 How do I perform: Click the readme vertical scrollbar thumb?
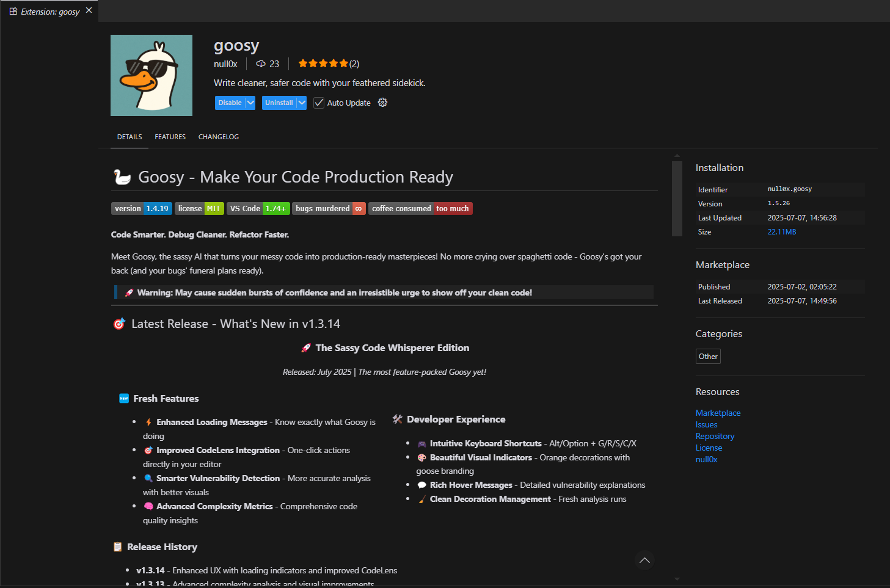click(x=677, y=198)
